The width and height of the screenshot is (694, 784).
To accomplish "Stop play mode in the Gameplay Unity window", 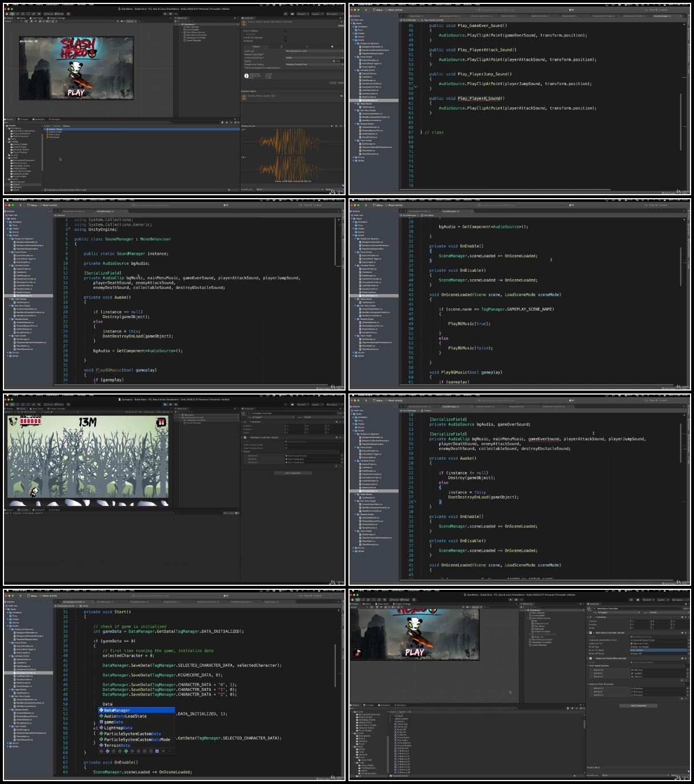I will coord(165,404).
